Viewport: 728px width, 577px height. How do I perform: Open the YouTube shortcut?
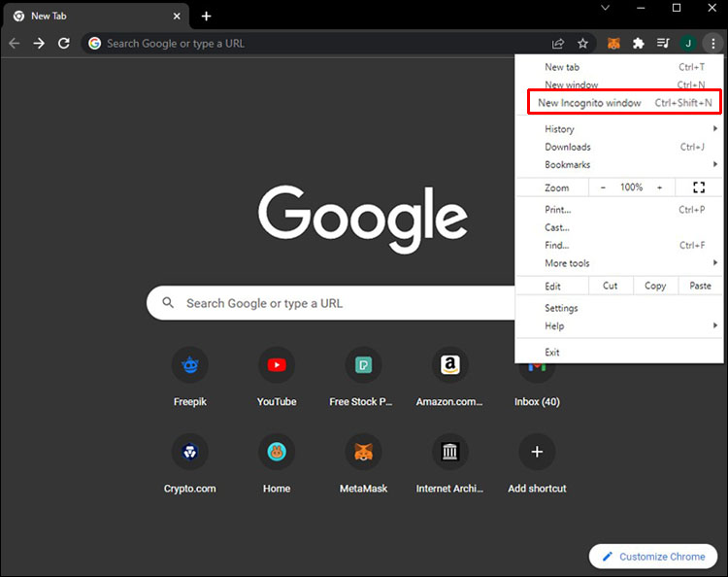point(277,377)
